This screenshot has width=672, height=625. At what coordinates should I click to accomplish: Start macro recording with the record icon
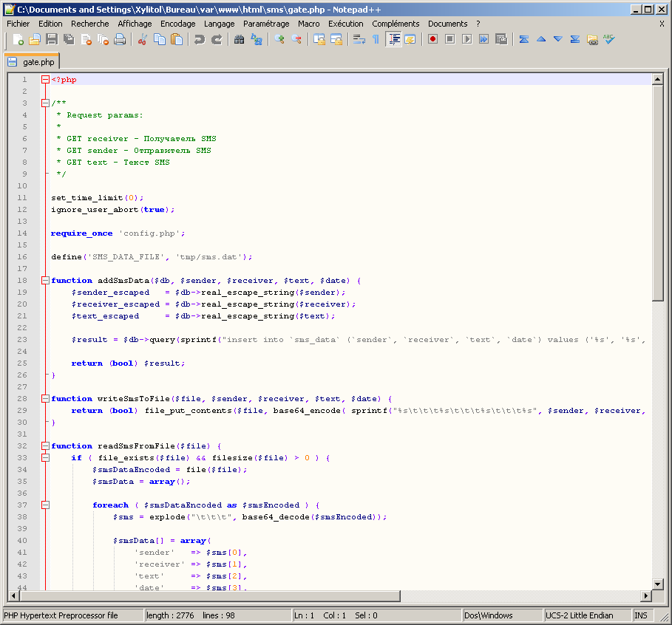tap(432, 39)
